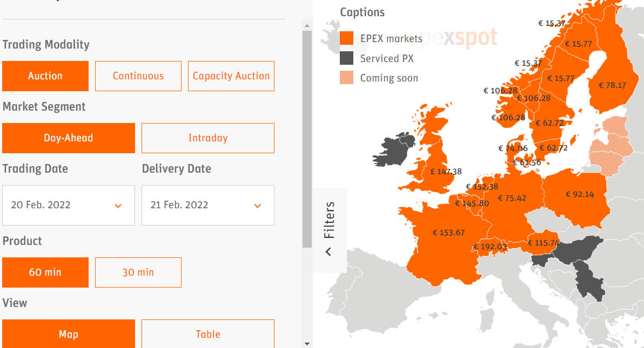The width and height of the screenshot is (644, 348).
Task: Open the Trading Date dropdown
Action: click(x=69, y=205)
